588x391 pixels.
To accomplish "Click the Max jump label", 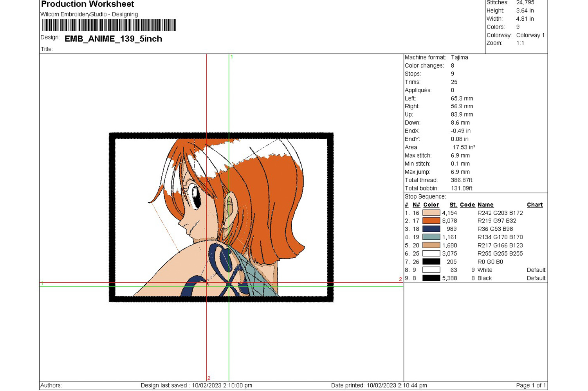I will [x=417, y=172].
